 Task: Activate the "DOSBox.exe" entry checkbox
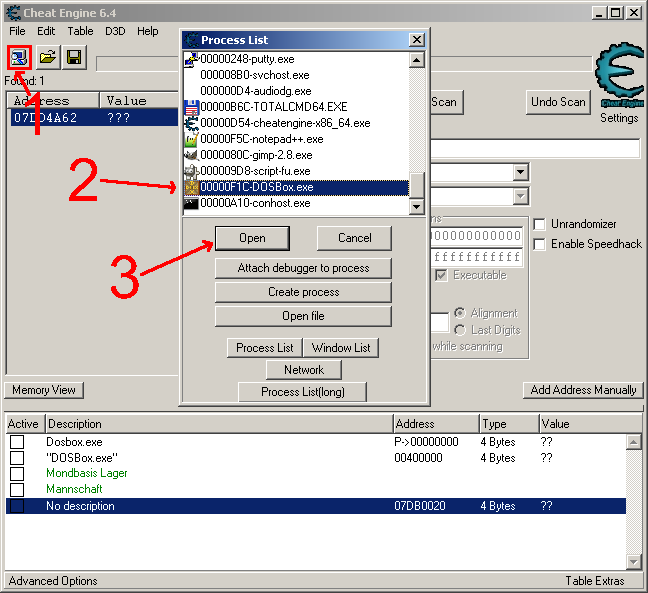17,458
